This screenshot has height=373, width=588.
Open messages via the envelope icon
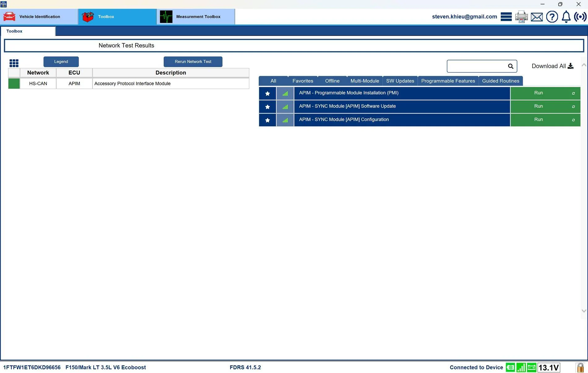click(536, 17)
